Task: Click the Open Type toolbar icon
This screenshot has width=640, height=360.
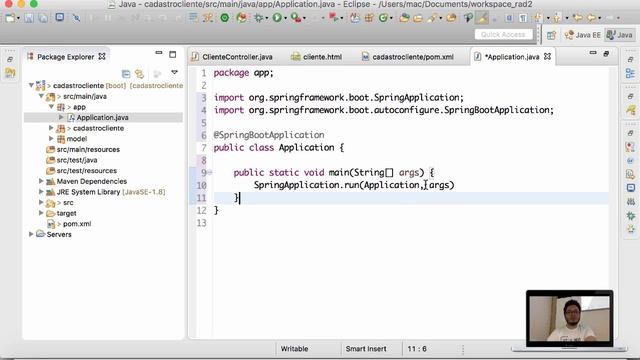Action: tap(404, 18)
